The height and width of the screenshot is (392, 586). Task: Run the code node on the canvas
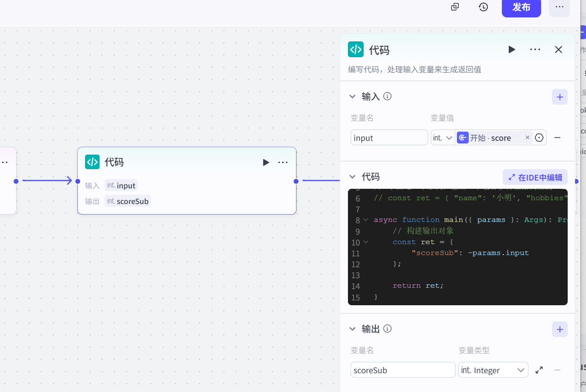(266, 163)
